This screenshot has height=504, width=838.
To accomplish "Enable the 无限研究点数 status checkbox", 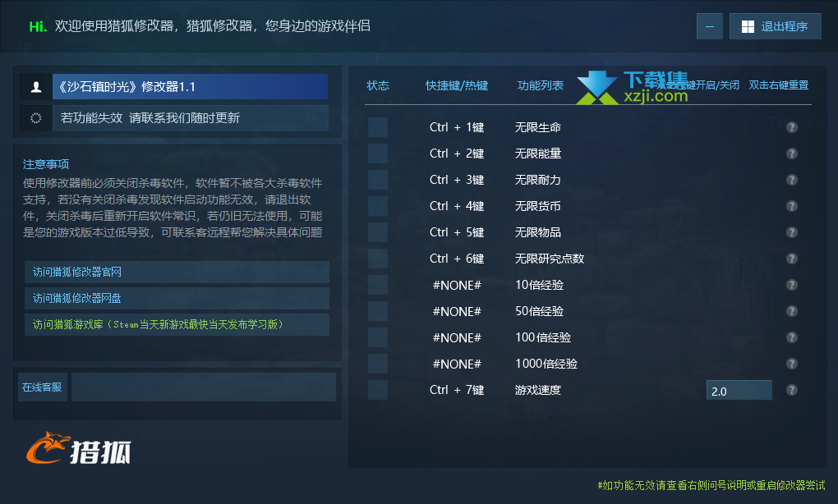I will click(378, 259).
